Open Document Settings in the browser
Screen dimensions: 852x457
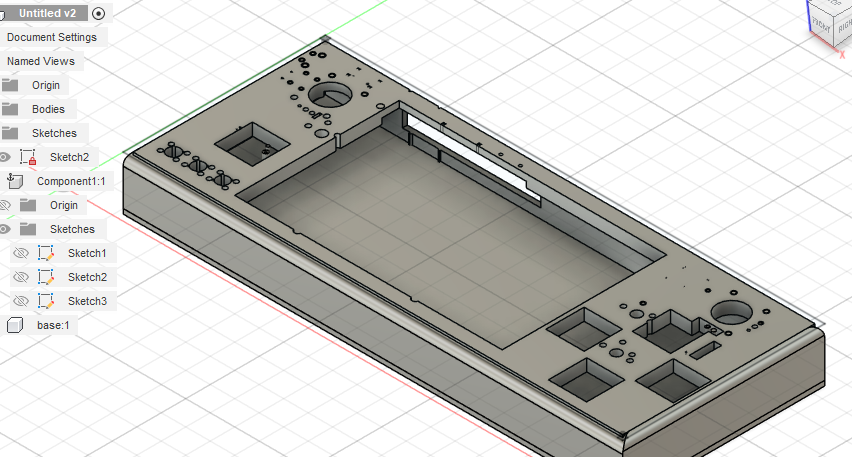coord(52,37)
